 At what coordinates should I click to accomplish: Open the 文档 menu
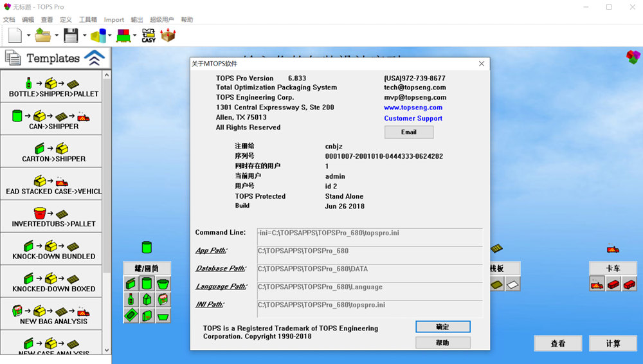9,19
